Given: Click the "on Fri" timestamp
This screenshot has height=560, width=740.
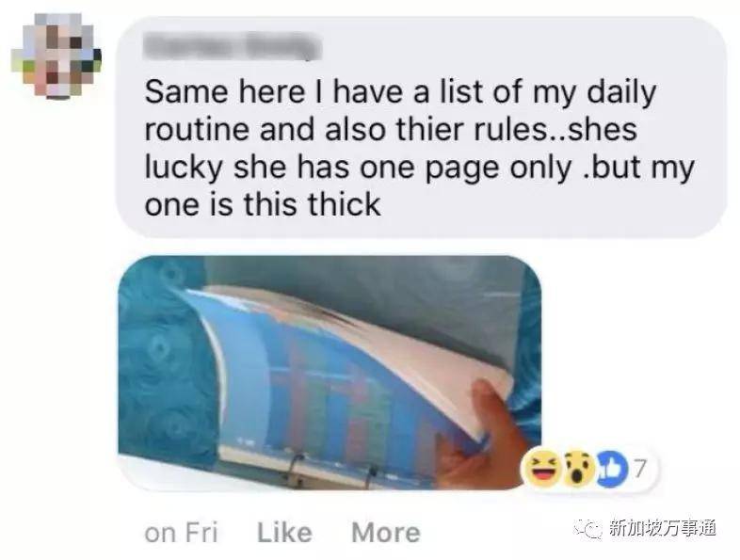Looking at the screenshot, I should pos(181,533).
